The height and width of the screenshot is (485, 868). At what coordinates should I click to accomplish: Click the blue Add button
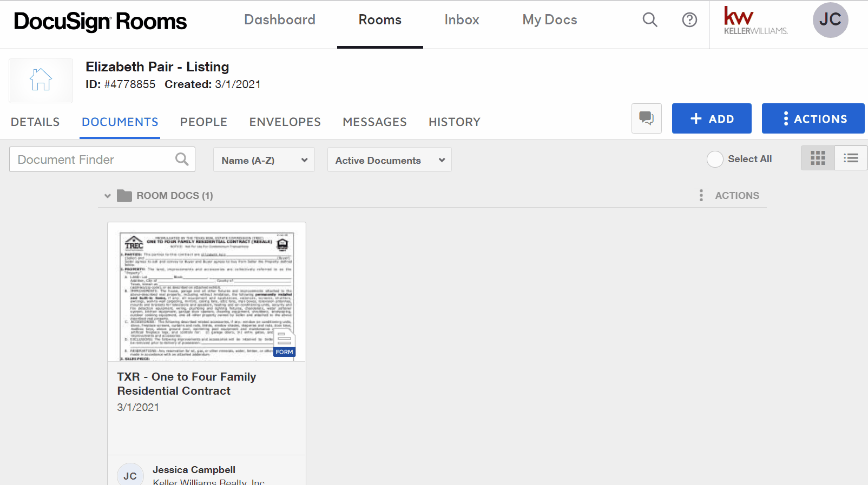point(711,118)
